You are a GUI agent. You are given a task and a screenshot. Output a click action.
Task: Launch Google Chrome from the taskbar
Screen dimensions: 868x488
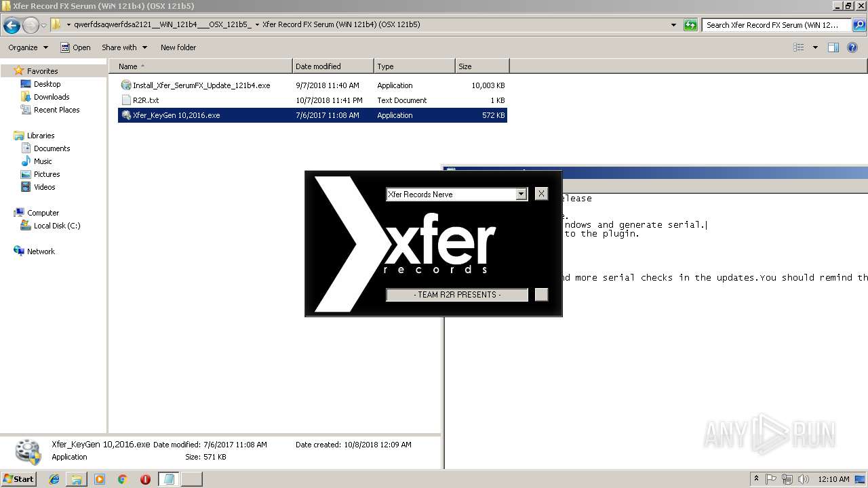122,479
